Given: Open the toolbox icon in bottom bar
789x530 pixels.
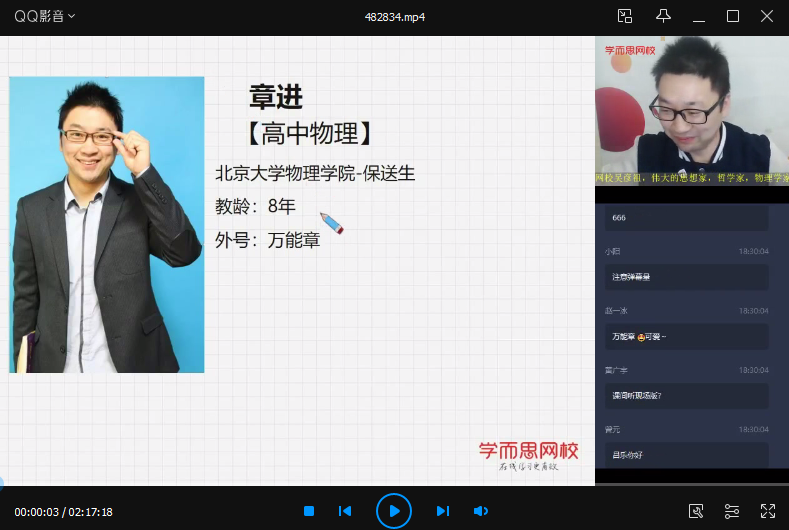Looking at the screenshot, I should click(x=696, y=511).
